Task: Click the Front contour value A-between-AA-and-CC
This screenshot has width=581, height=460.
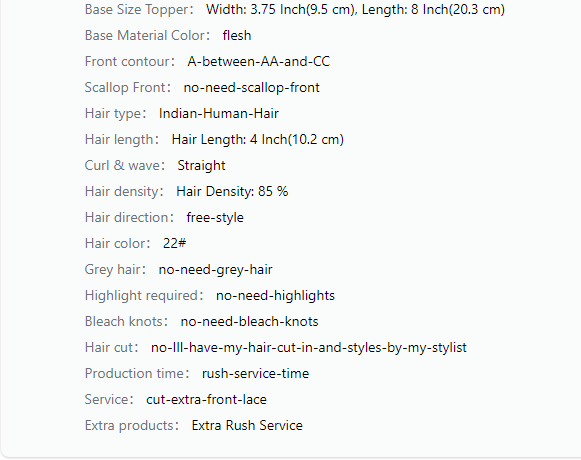Action: pos(259,62)
